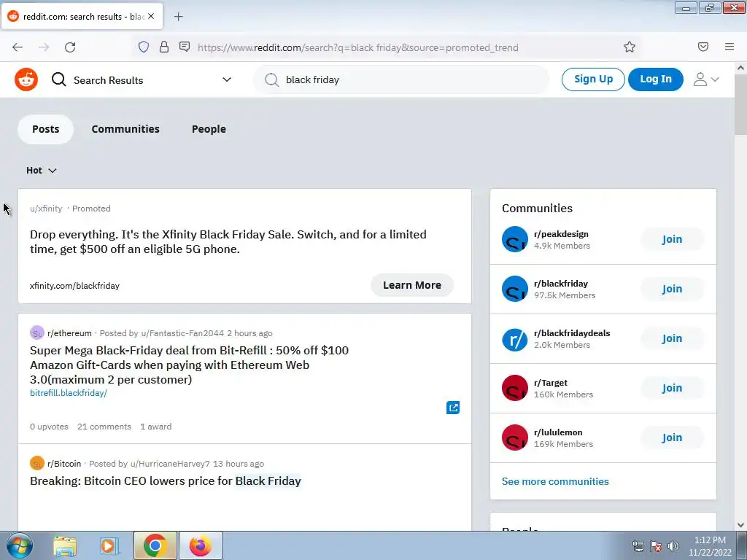This screenshot has height=560, width=747.
Task: Join the r/lululemon community
Action: point(672,437)
